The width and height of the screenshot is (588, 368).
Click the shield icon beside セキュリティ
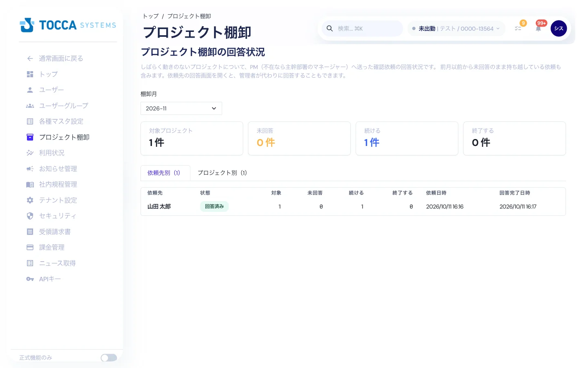click(x=30, y=216)
